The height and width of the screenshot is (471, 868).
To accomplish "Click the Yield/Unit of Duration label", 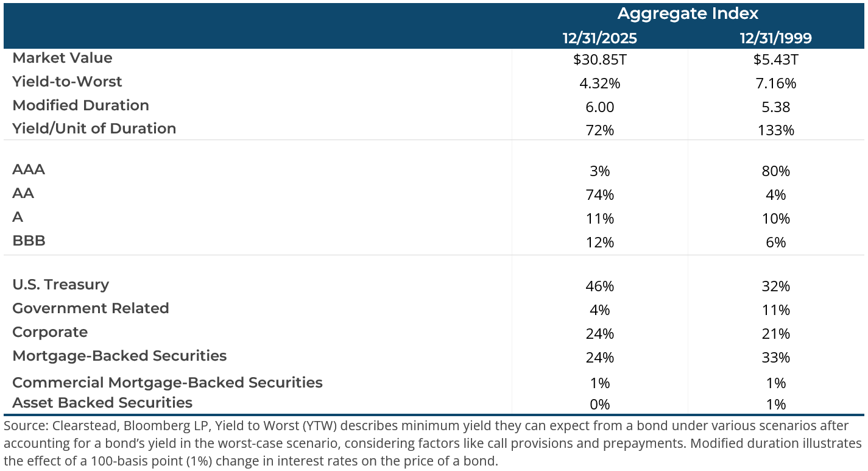I will (x=94, y=129).
